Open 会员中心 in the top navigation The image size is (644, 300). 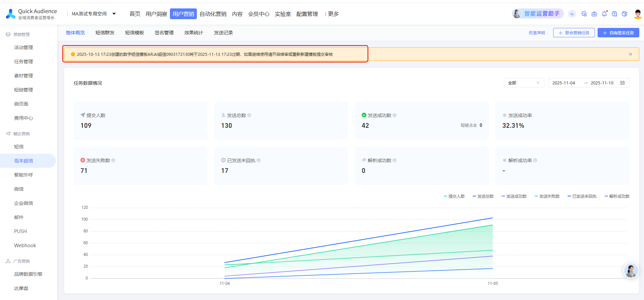[x=258, y=14]
